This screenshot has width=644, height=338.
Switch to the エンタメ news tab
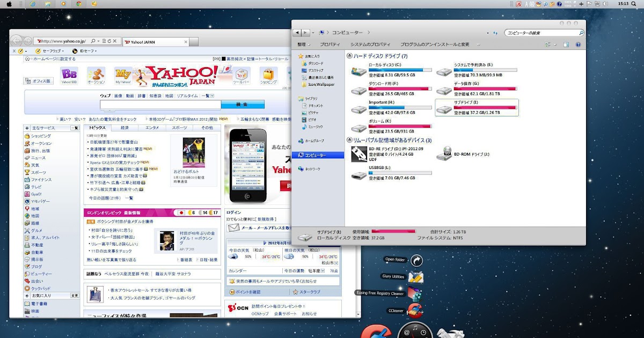[152, 128]
